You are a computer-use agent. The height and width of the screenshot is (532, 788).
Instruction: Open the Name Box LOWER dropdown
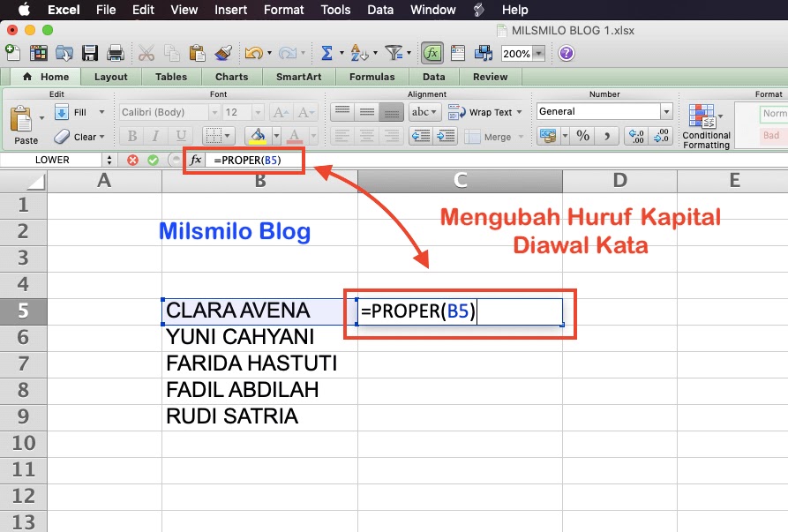[x=109, y=160]
